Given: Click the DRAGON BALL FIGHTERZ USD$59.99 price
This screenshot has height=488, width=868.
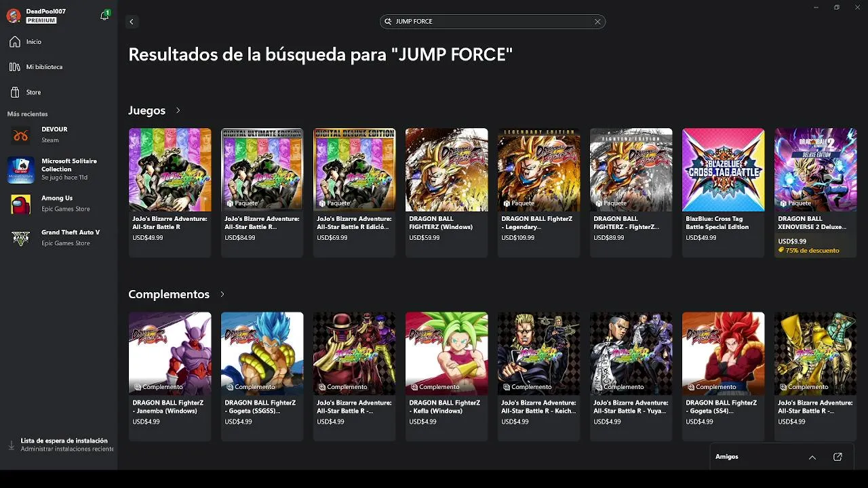Looking at the screenshot, I should click(425, 238).
